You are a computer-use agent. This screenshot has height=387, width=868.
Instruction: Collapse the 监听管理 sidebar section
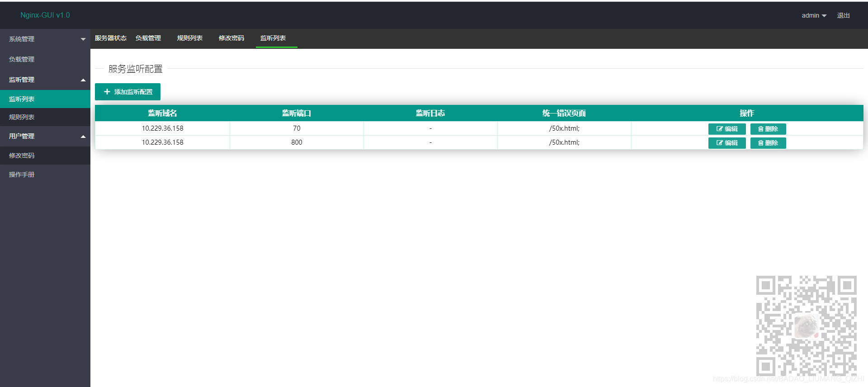coord(45,80)
